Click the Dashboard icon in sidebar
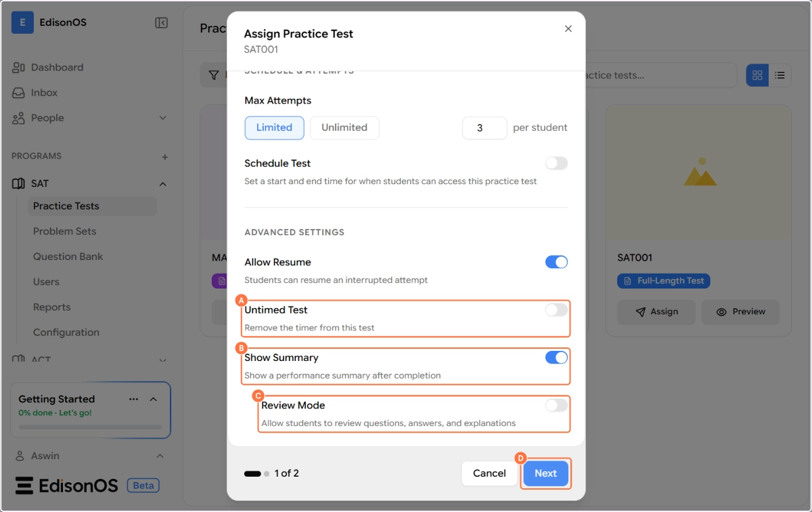 tap(18, 68)
